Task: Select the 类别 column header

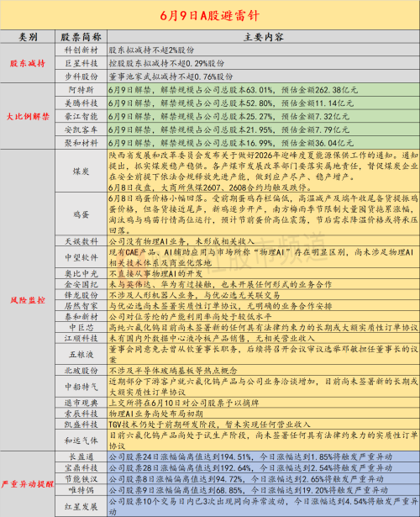Action: 28,37
